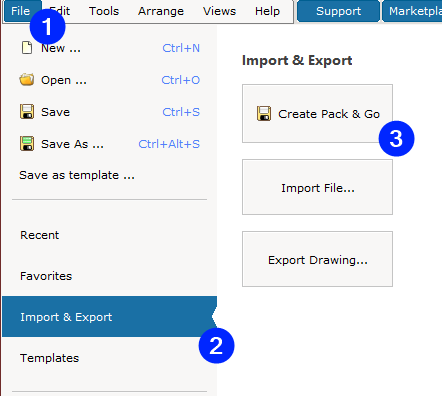Screen dimensions: 442x396
Task: Click the floppy icon on Create Pack & Go
Action: coord(264,114)
